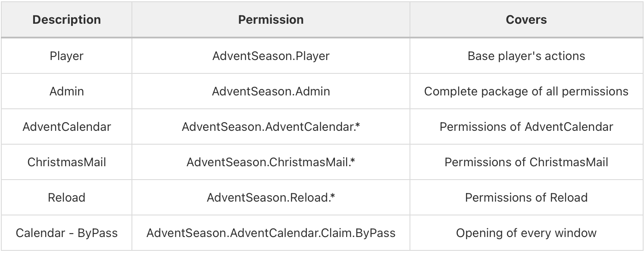Click the AdventSeason.Admin permission text
The height and width of the screenshot is (253, 644).
pyautogui.click(x=271, y=92)
